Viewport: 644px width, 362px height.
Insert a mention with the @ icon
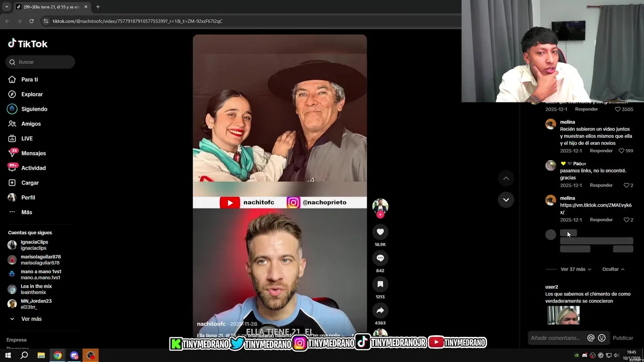tap(591, 338)
